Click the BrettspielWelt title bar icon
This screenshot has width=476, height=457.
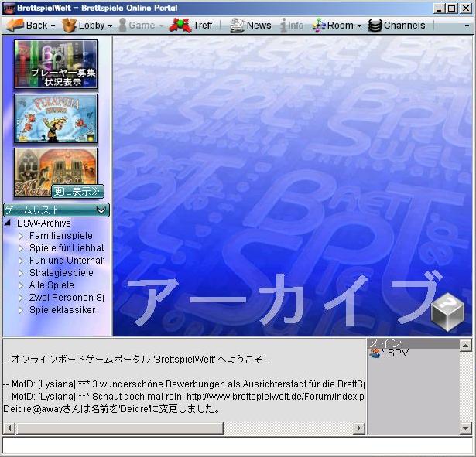point(9,9)
